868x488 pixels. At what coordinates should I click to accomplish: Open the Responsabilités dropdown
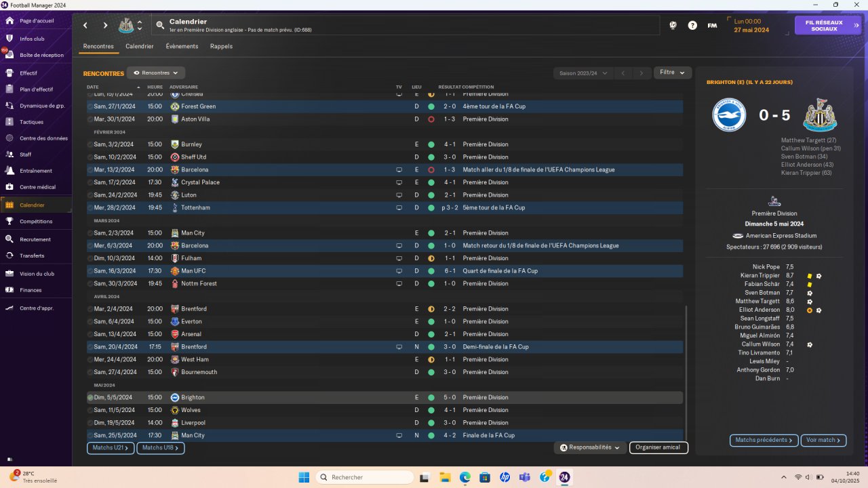[x=590, y=447]
